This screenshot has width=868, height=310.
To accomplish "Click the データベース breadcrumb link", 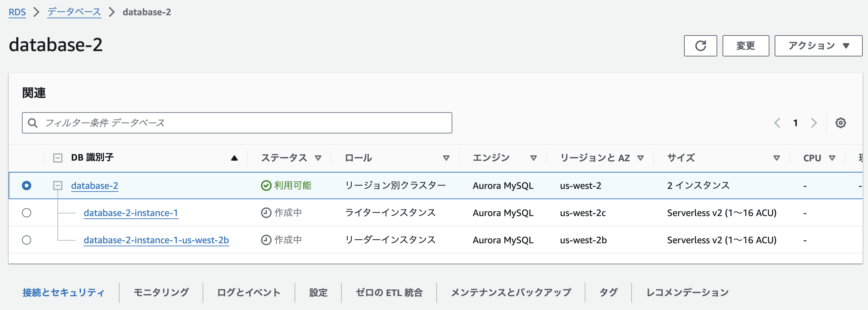I will 74,12.
